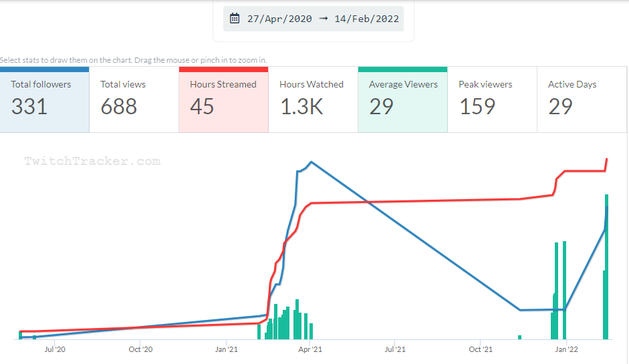Click the Apr '21 axis label
Viewport: 629px width, 364px height.
click(x=310, y=349)
